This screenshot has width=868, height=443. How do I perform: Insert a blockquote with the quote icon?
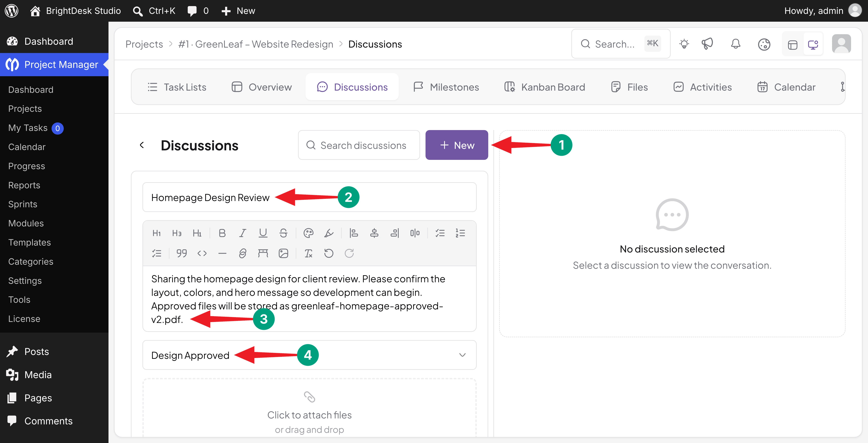[182, 253]
